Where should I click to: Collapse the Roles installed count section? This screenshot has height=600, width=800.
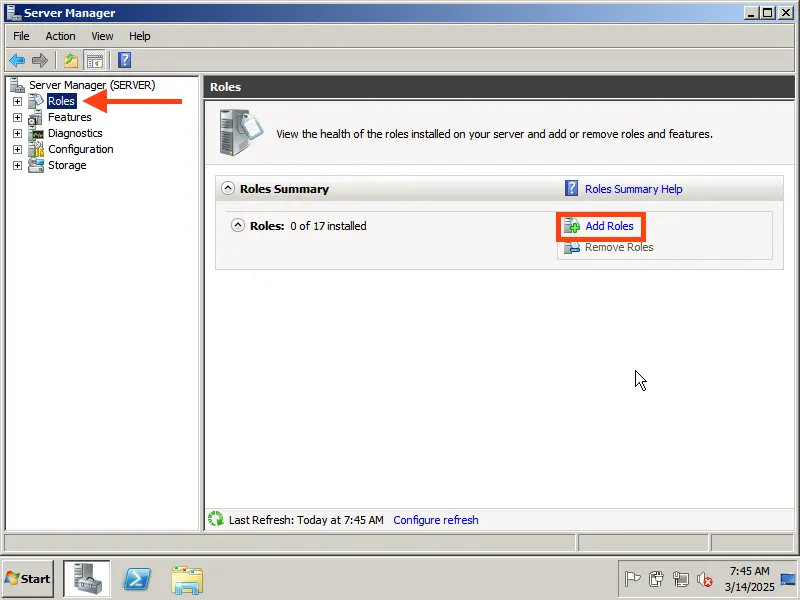238,225
